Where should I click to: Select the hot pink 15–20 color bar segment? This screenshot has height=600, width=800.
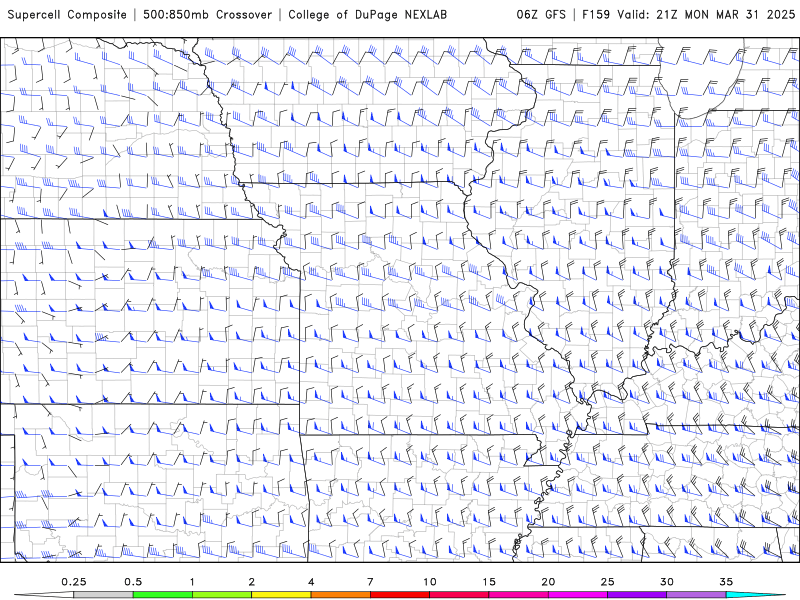518,595
